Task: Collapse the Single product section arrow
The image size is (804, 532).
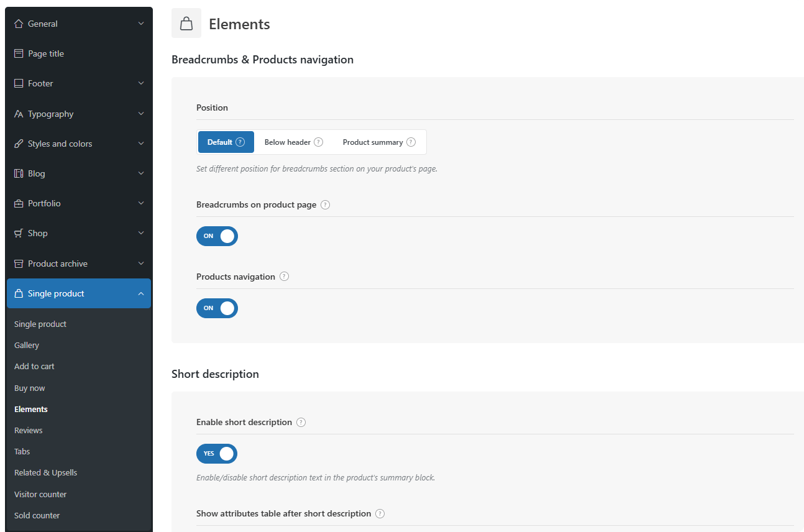Action: click(141, 293)
